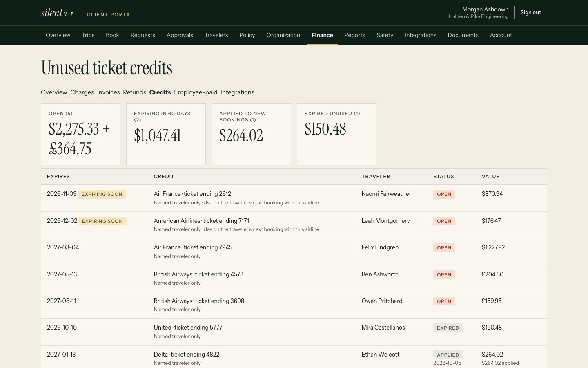Open the Refunds finance link
The height and width of the screenshot is (368, 588).
click(135, 92)
